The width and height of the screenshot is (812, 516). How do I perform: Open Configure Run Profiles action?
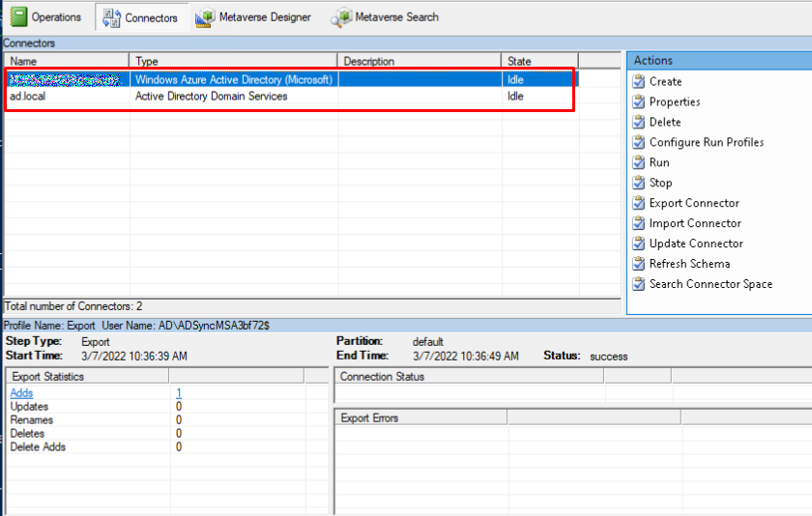[x=706, y=143]
